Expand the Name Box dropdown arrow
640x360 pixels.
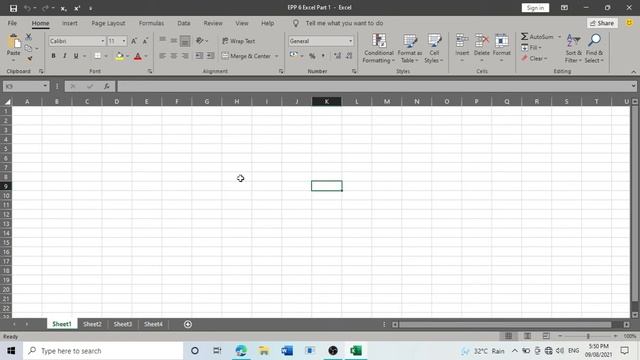45,86
